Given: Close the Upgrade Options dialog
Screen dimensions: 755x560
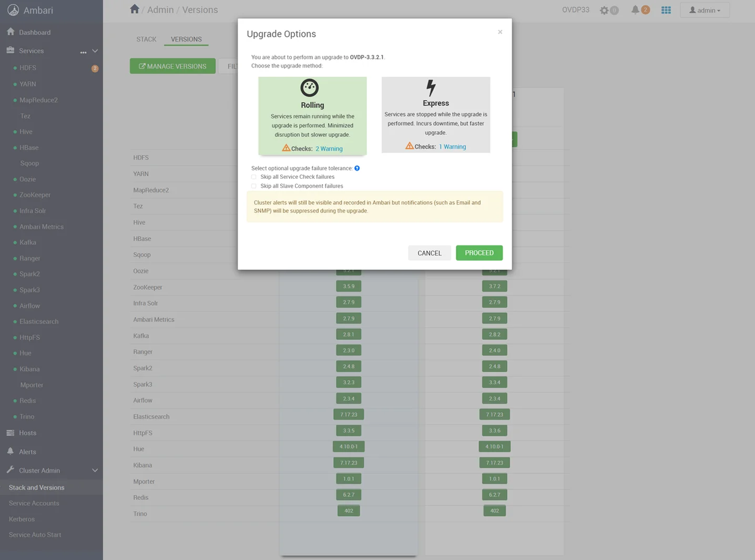Looking at the screenshot, I should coord(500,32).
